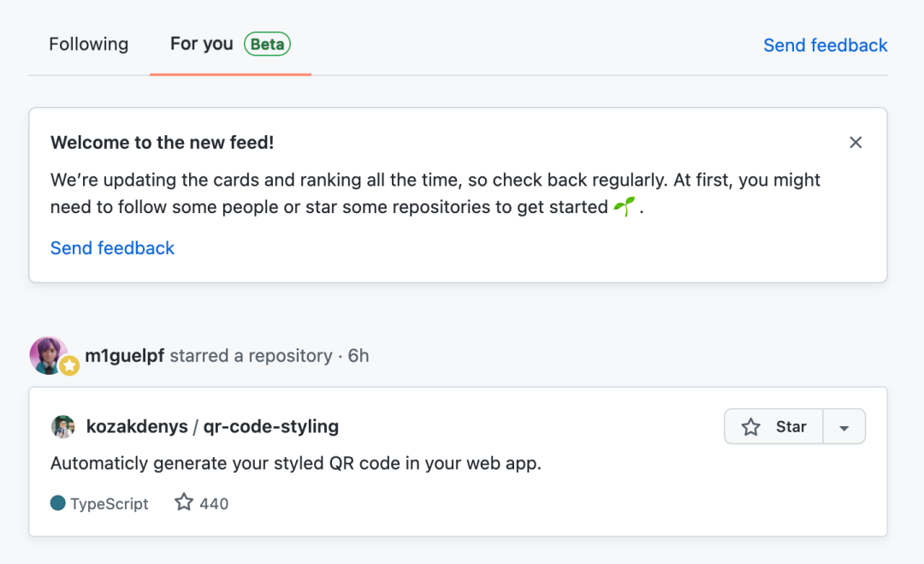This screenshot has width=924, height=564.
Task: Expand the dropdown arrow beside Star
Action: pyautogui.click(x=844, y=427)
